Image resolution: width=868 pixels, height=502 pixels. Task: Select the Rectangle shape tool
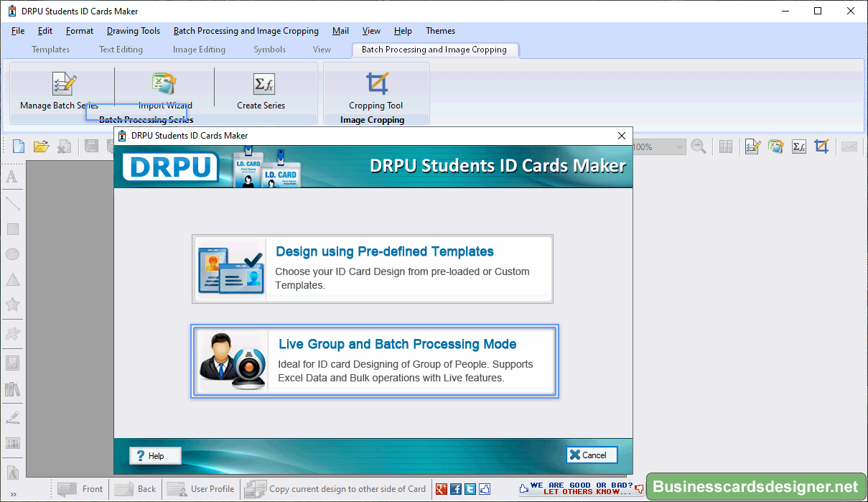[12, 229]
